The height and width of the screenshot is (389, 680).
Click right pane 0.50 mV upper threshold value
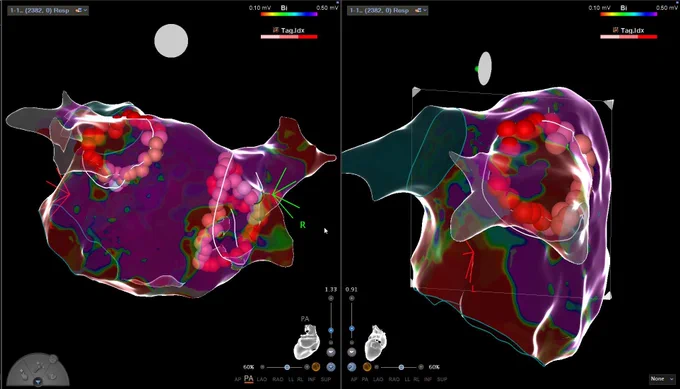coord(667,7)
